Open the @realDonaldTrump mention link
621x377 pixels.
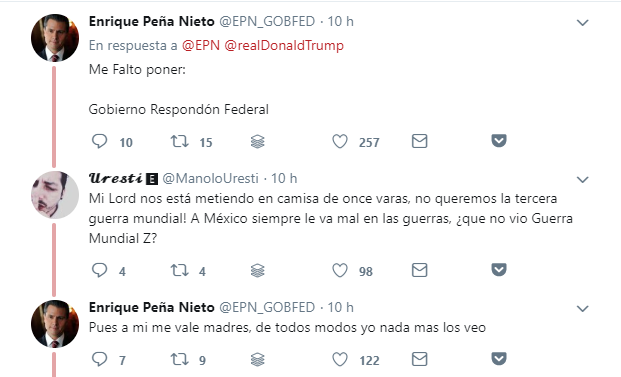[x=284, y=45]
